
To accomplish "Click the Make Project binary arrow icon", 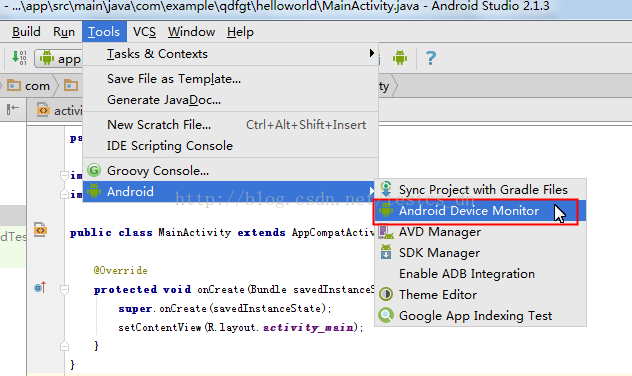I will click(x=19, y=58).
